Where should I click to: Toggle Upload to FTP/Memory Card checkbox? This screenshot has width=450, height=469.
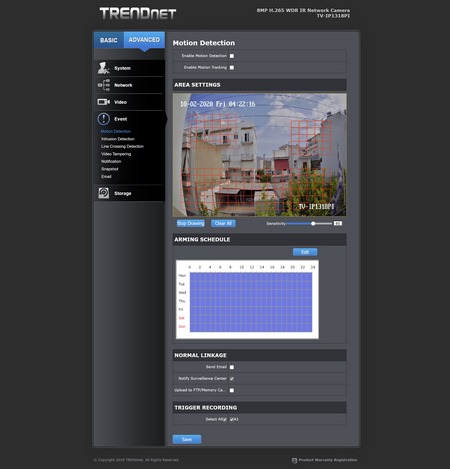point(232,390)
